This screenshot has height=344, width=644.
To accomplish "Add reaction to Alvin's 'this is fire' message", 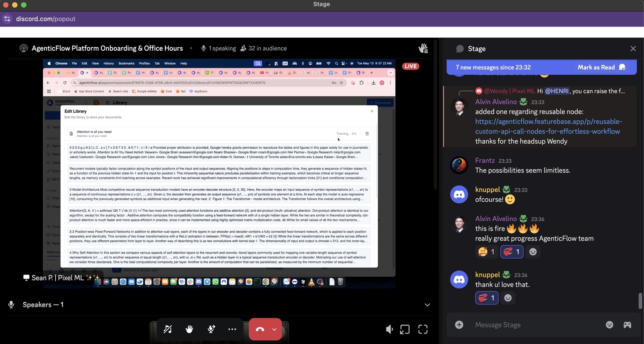I will (533, 252).
